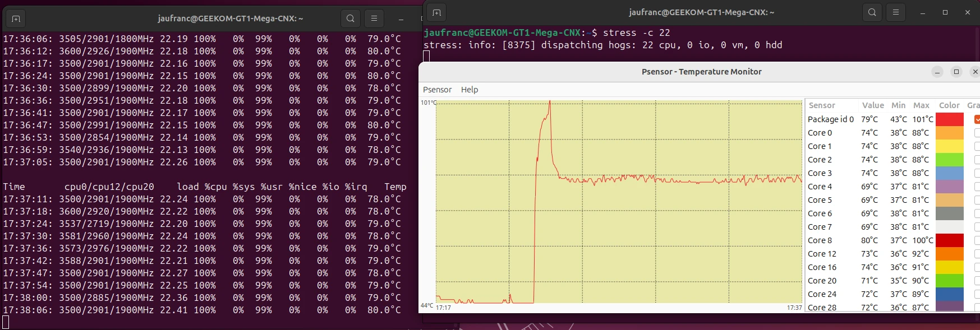Enable graph checkbox for Core 1
The height and width of the screenshot is (330, 980).
point(977,146)
